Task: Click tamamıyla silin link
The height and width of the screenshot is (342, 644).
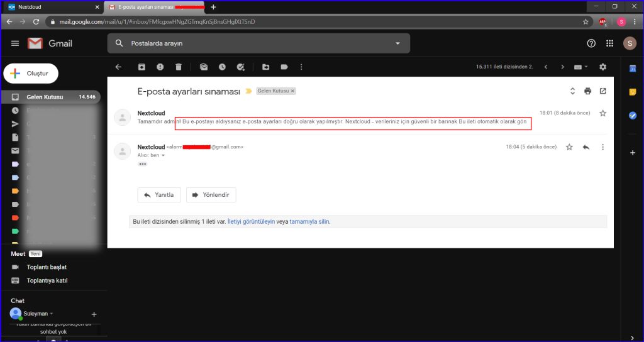Action: point(309,222)
